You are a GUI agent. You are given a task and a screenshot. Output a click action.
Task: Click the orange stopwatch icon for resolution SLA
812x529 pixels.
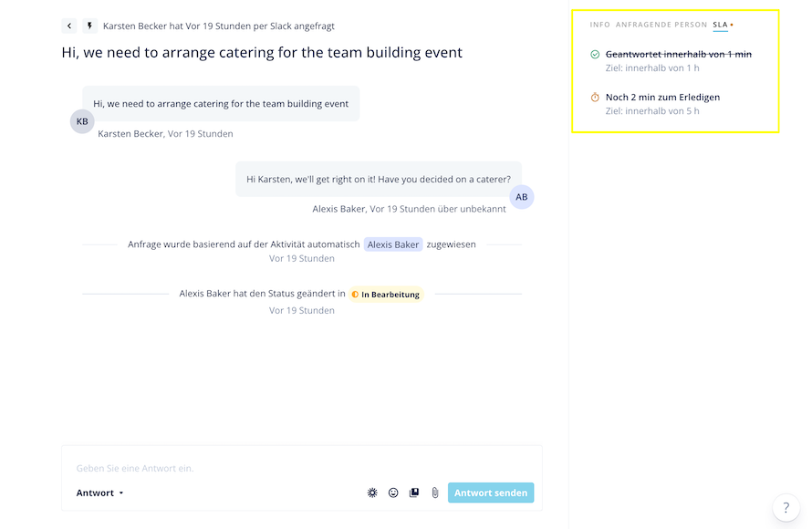coord(595,98)
